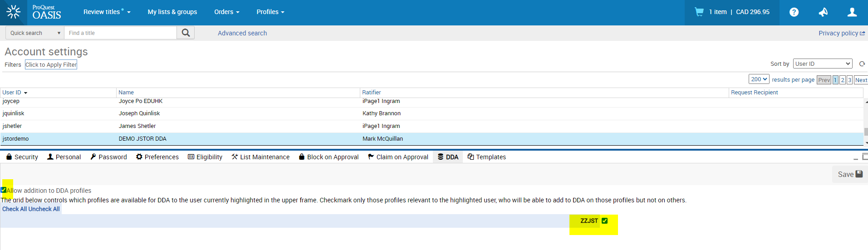Open the Eligibility tab
Image resolution: width=868 pixels, height=250 pixels.
[205, 157]
